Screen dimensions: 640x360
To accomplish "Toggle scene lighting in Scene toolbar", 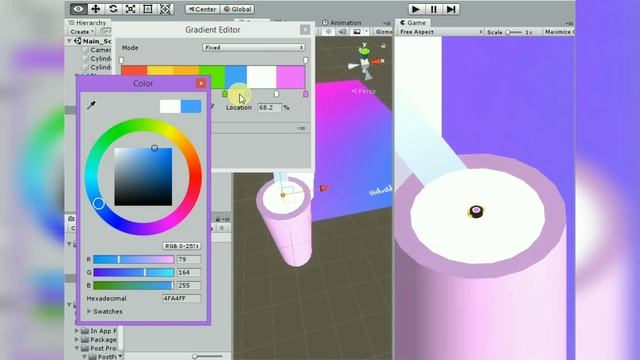I will (329, 32).
